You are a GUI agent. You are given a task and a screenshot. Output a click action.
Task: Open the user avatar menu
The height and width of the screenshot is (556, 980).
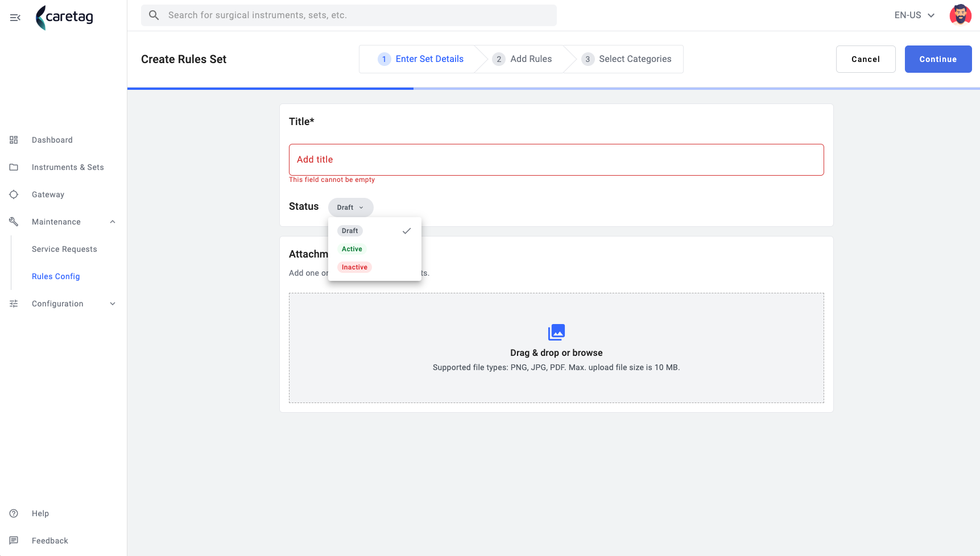960,15
